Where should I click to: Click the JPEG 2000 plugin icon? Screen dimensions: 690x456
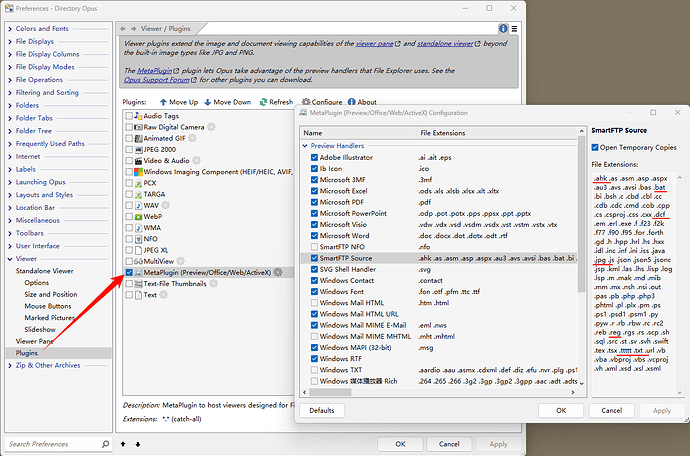(x=138, y=149)
